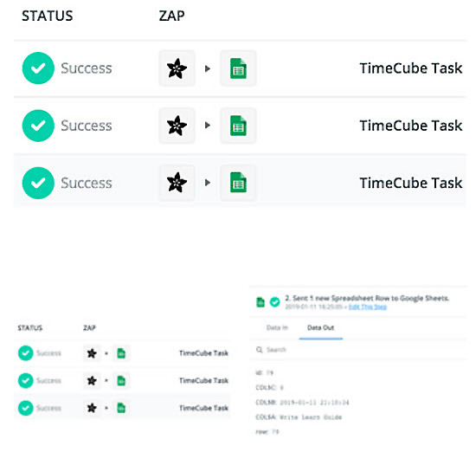The image size is (476, 452).
Task: Click the arrow between icons in second large row
Action: click(x=208, y=126)
